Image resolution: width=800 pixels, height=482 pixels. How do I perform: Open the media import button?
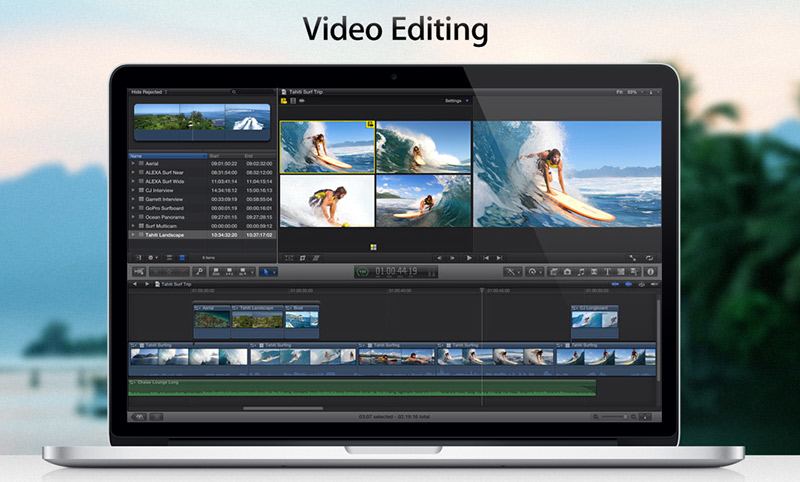pyautogui.click(x=139, y=272)
